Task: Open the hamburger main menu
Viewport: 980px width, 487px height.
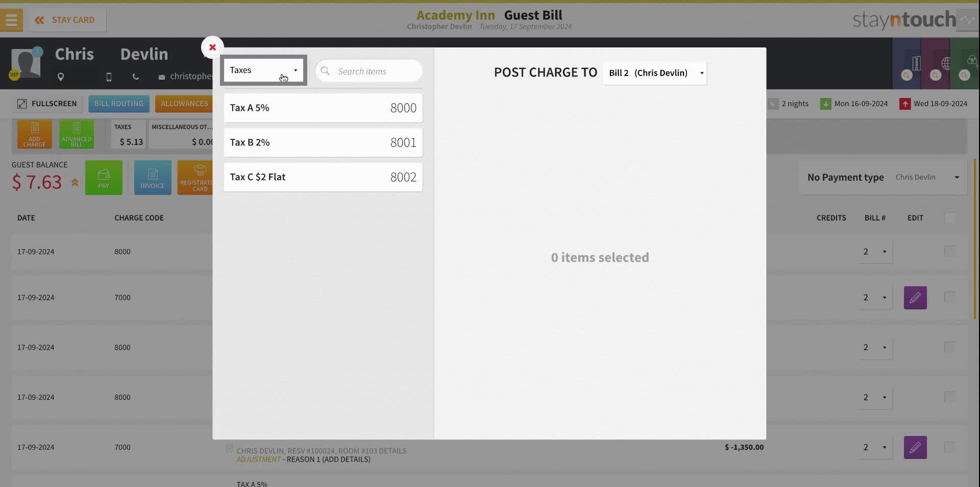Action: pos(11,20)
